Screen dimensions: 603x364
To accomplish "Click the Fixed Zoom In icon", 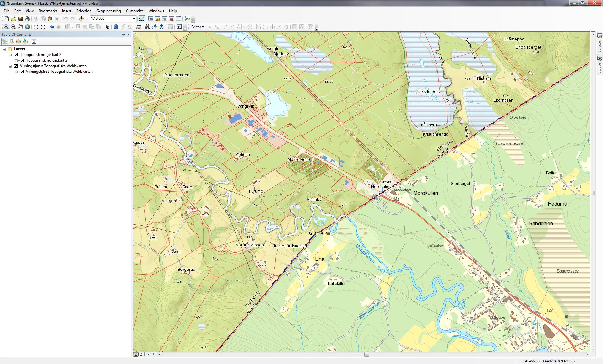I will 36,27.
